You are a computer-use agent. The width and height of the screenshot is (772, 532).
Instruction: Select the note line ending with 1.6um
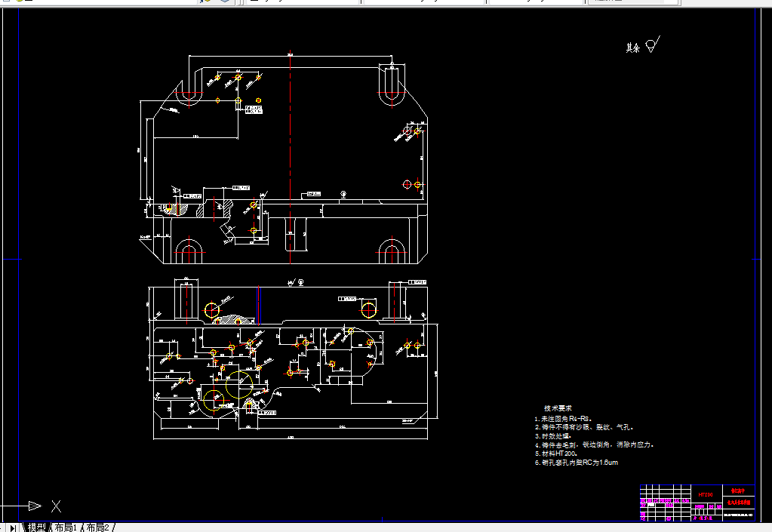(x=576, y=462)
